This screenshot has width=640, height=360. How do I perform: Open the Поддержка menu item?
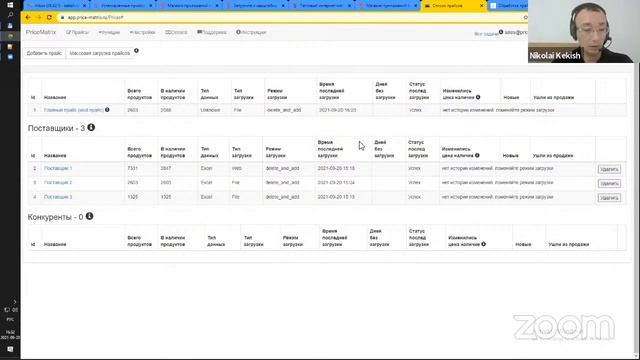pyautogui.click(x=212, y=32)
